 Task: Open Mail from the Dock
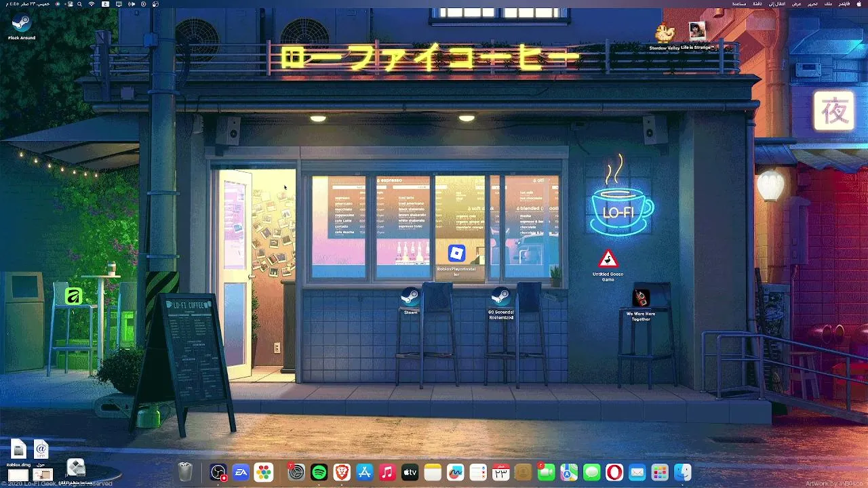(x=637, y=472)
